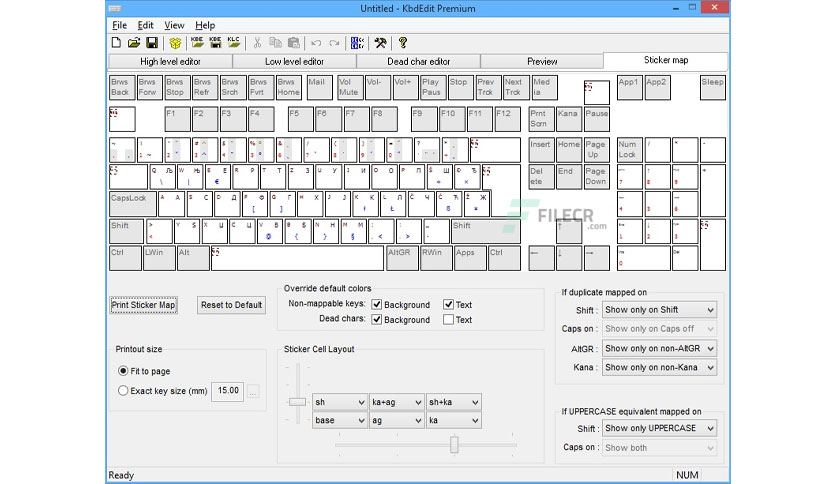
Task: Open the View menu
Action: click(x=174, y=25)
